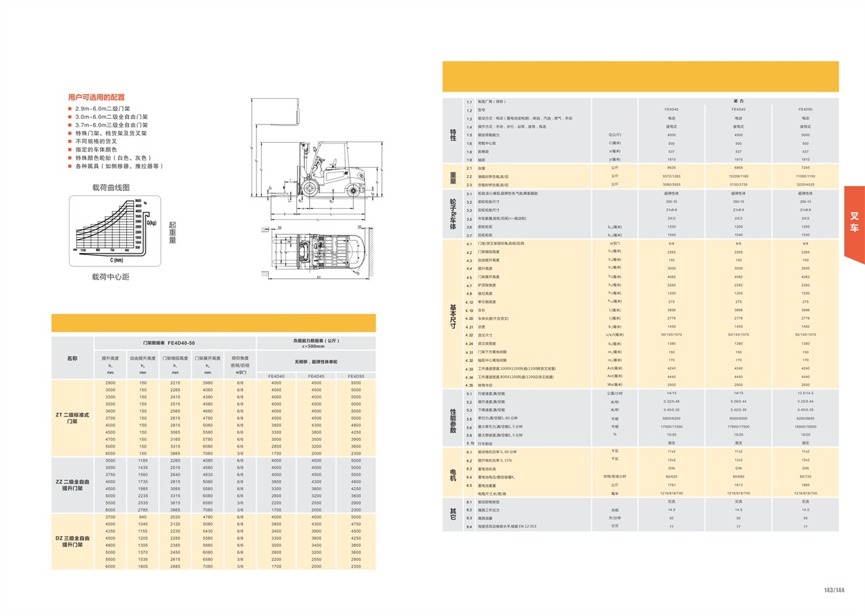
Task: Click unloaded axle load 3220/4025
Action: coord(805,184)
